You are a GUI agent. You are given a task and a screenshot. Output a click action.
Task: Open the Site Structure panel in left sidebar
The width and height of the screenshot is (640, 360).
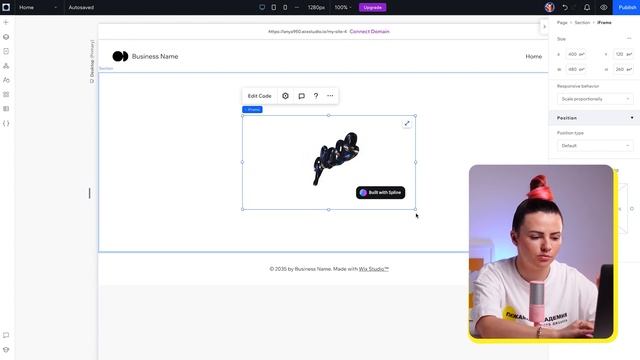(x=6, y=66)
